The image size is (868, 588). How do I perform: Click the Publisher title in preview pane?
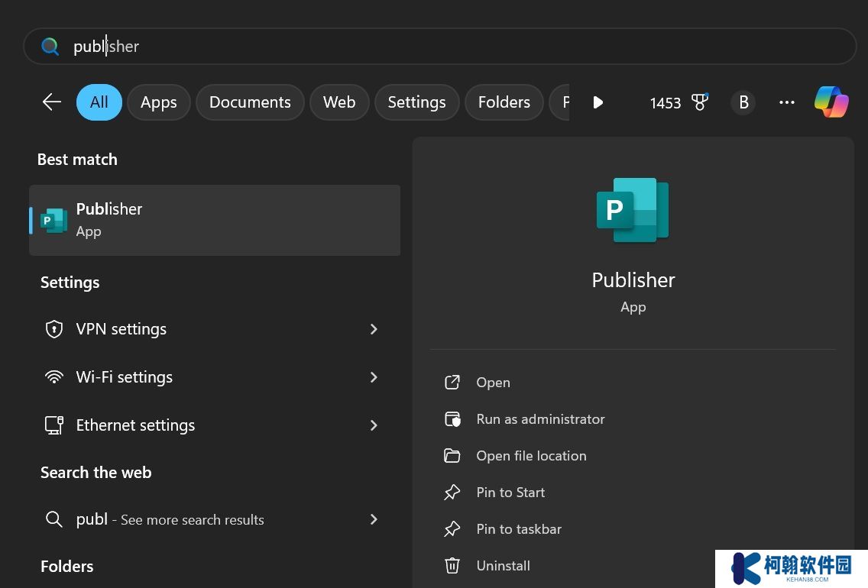633,280
